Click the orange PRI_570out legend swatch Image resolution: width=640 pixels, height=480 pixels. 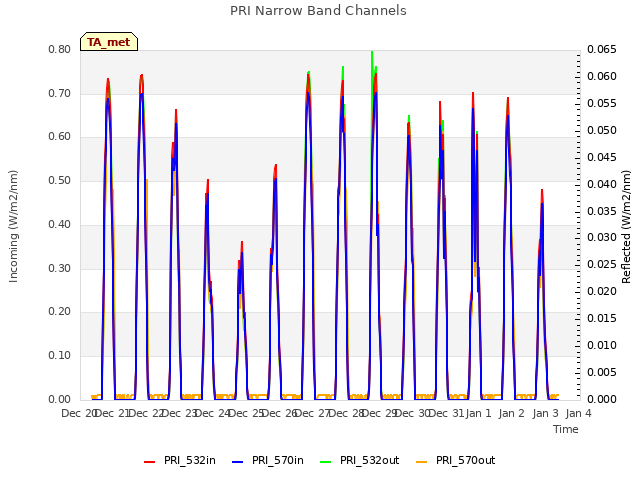(421, 462)
